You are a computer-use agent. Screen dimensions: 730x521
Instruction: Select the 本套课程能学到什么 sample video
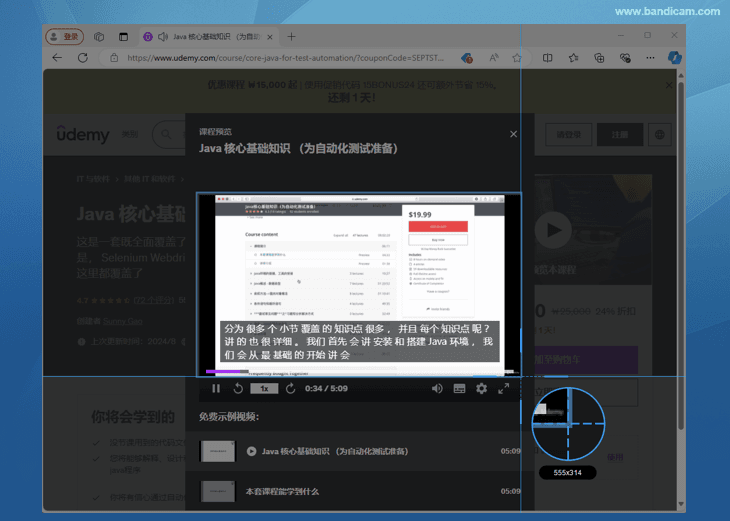359,491
